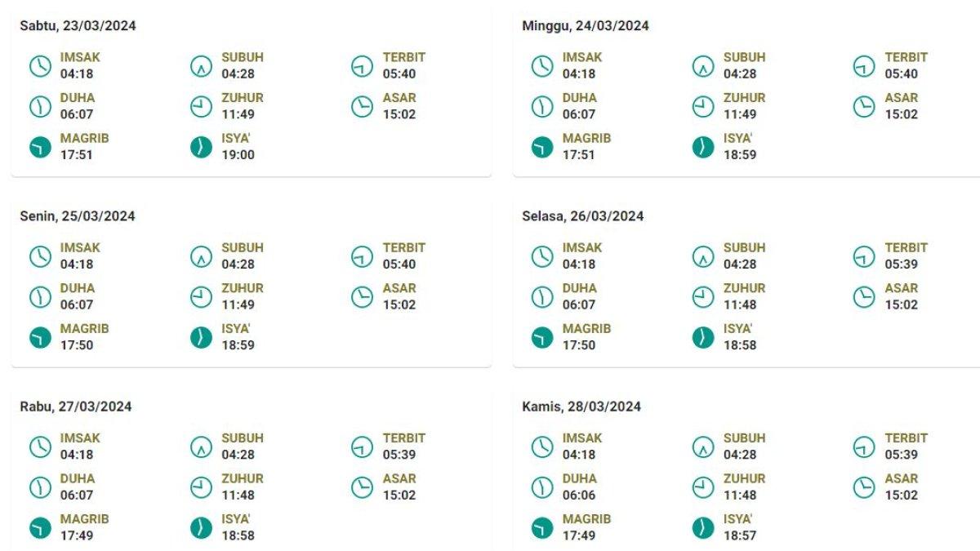Image resolution: width=980 pixels, height=551 pixels.
Task: Click the Kamis, 28/03/2024 heading
Action: tap(581, 407)
